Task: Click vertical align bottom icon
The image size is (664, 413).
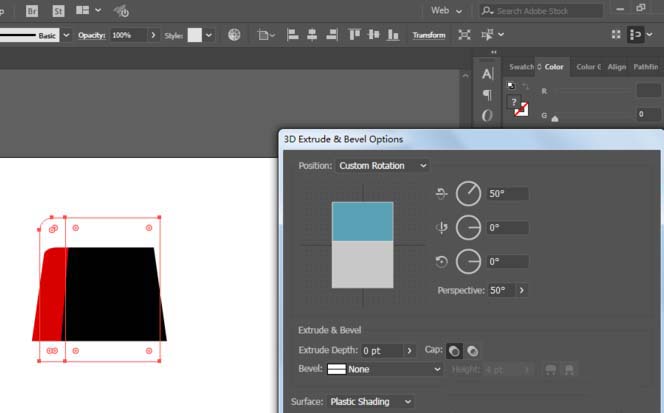Action: [x=393, y=35]
